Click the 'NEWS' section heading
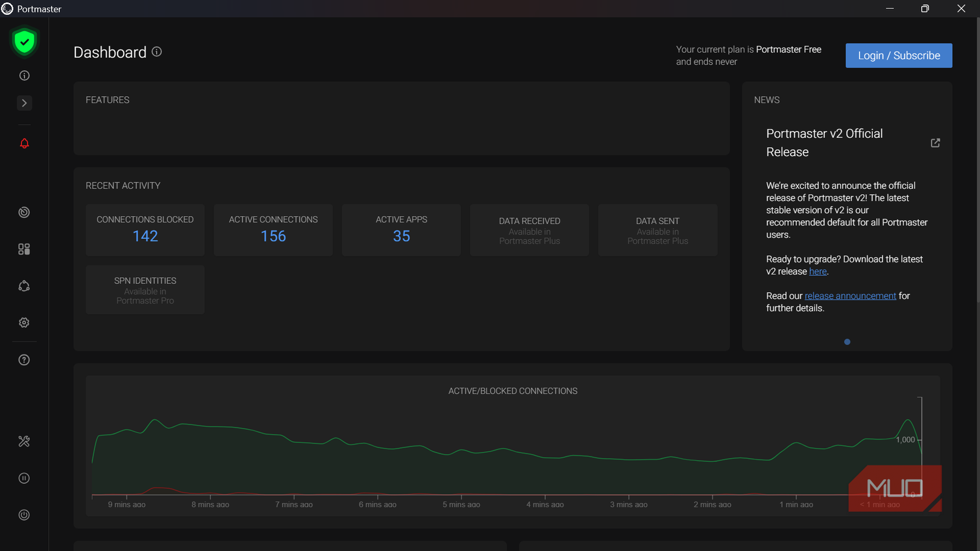980x551 pixels. point(767,100)
